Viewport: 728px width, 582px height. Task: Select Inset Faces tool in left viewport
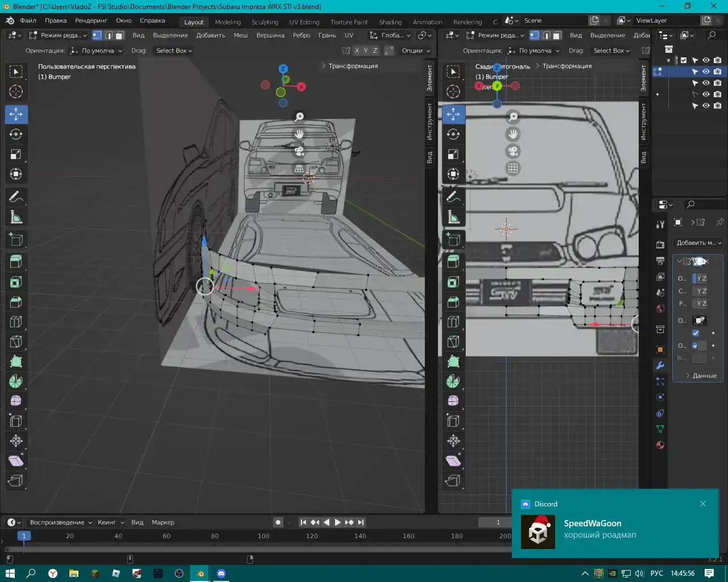point(16,282)
